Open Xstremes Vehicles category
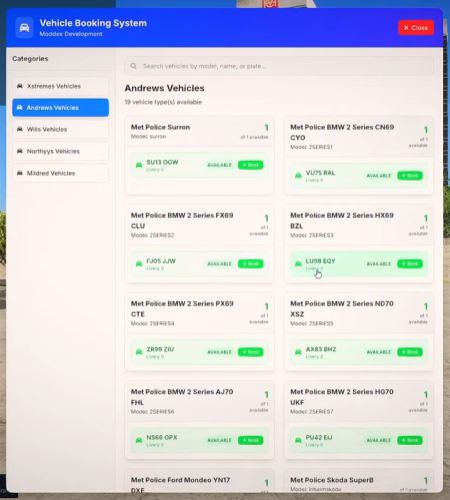The image size is (450, 500). coord(60,86)
